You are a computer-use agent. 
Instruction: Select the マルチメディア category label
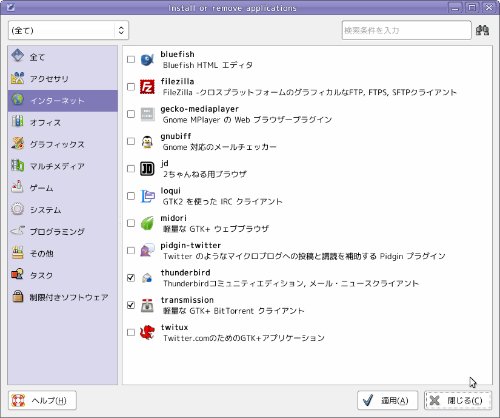click(57, 166)
